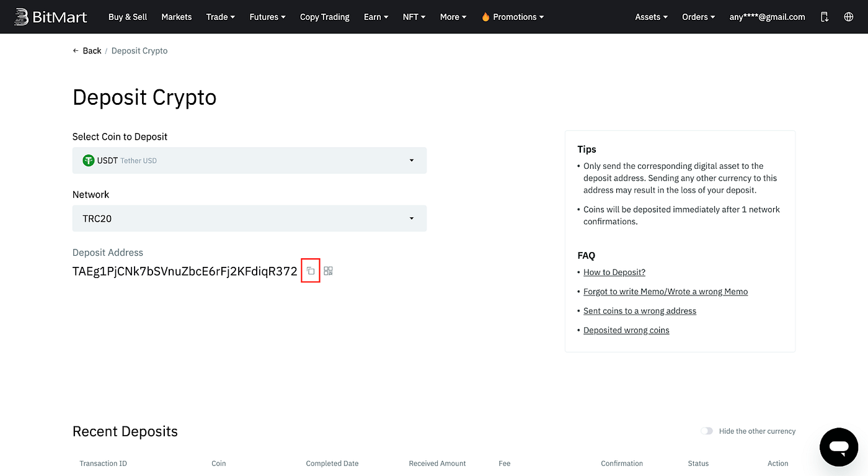Image resolution: width=868 pixels, height=476 pixels.
Task: Copy the deposit address
Action: click(311, 271)
